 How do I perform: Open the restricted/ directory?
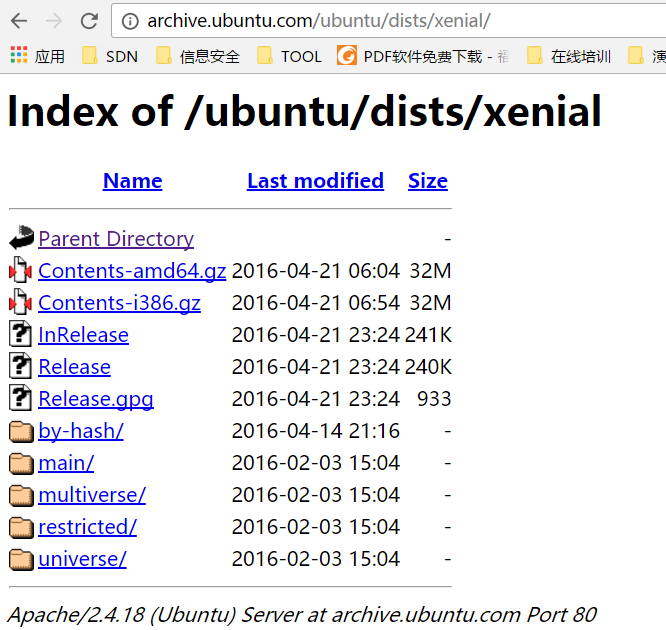(x=87, y=527)
